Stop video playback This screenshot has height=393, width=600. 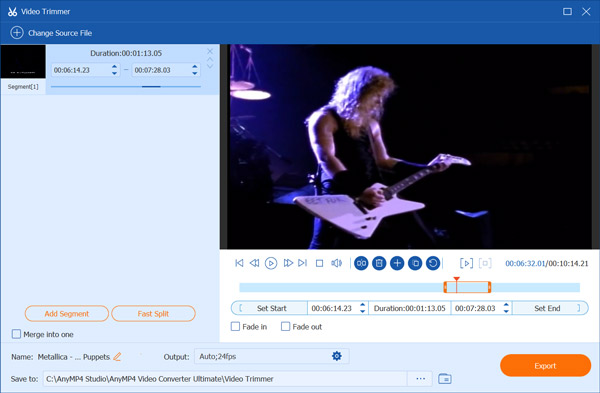coord(320,263)
